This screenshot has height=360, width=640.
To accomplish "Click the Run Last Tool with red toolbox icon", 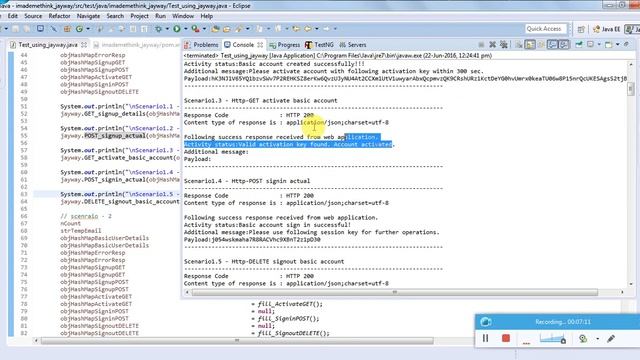I will click(x=195, y=29).
